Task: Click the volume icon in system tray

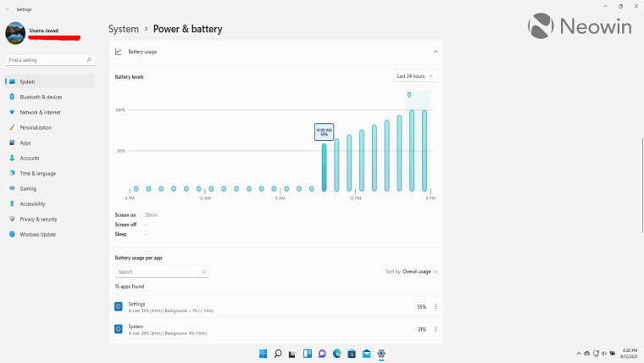Action: click(603, 354)
